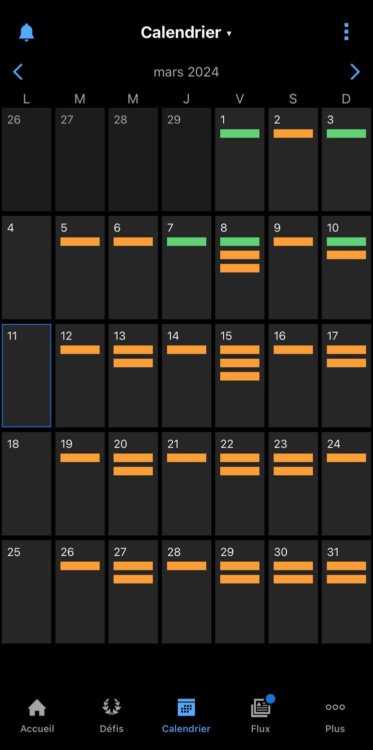Open Défis laurel icon

tap(111, 707)
